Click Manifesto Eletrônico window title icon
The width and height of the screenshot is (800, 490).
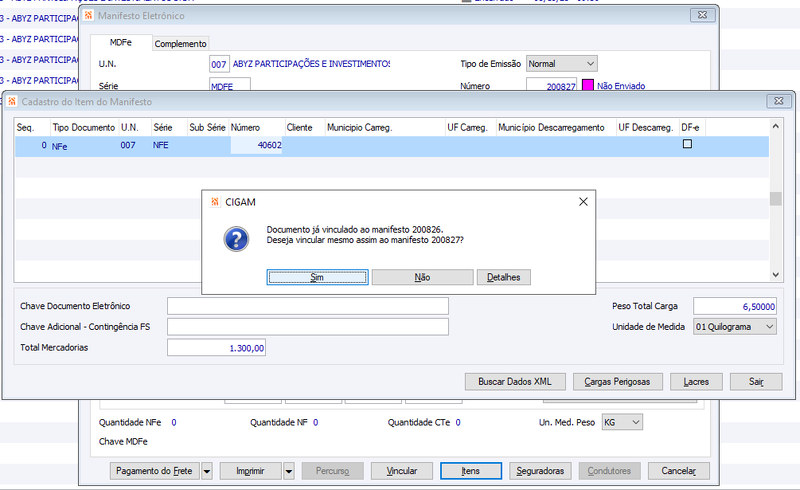88,15
